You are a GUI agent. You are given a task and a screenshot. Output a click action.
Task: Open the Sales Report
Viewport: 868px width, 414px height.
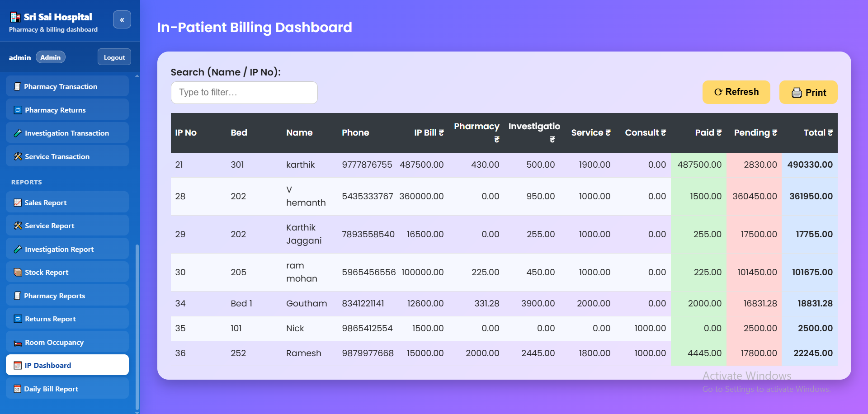click(x=67, y=202)
